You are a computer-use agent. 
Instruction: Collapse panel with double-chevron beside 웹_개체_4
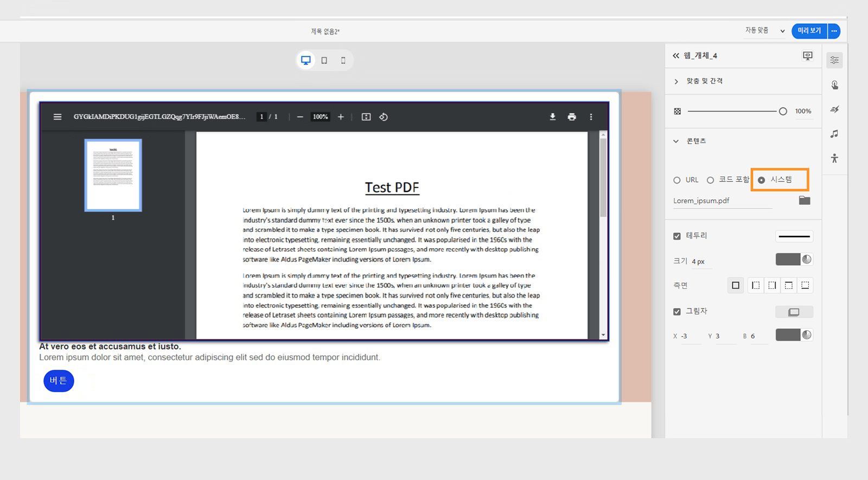[676, 55]
